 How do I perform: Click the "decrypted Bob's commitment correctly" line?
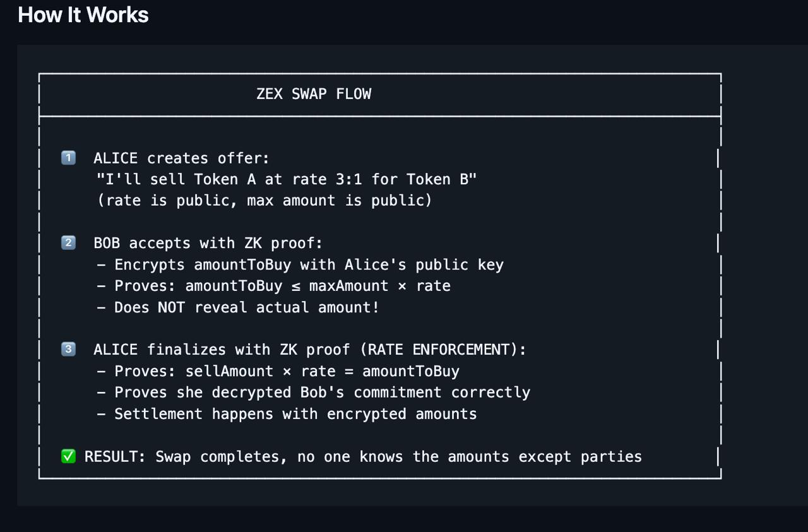click(313, 393)
